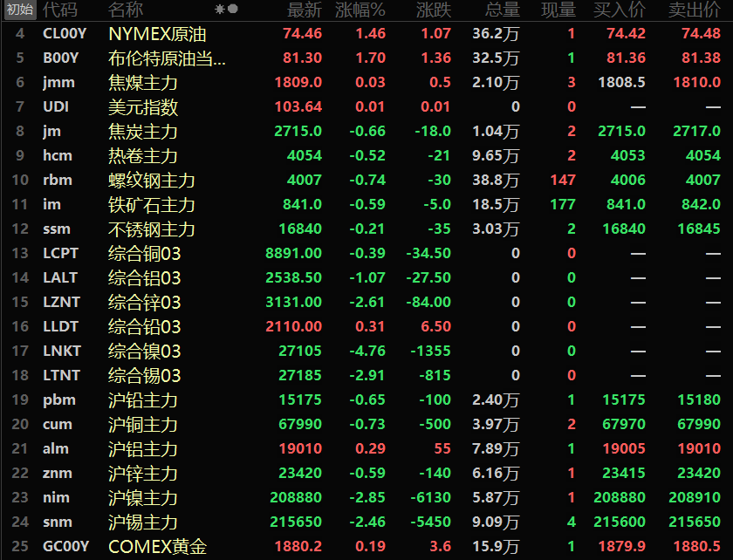Click total volume 38.8万
This screenshot has width=733, height=560.
(x=496, y=180)
